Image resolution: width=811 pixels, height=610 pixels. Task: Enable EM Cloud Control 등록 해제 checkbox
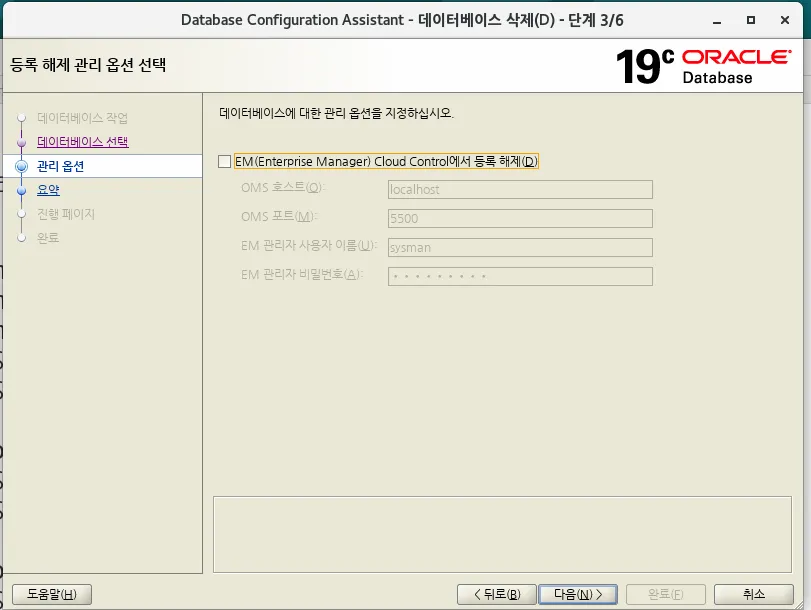pos(224,161)
